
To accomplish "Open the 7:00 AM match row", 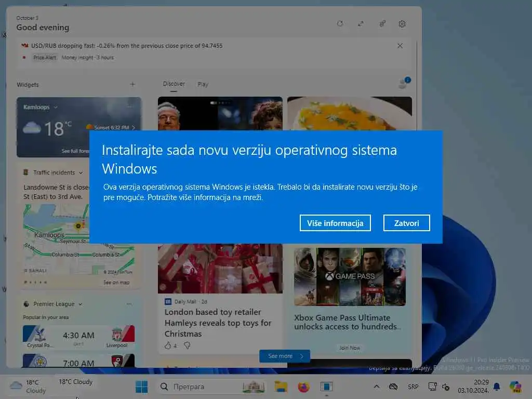I will [x=79, y=361].
